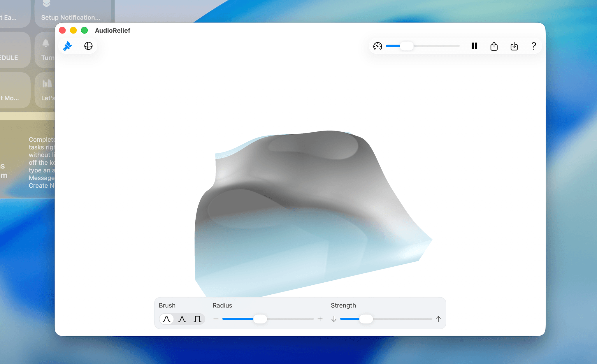The height and width of the screenshot is (364, 597).
Task: Open the share export button
Action: (x=494, y=46)
